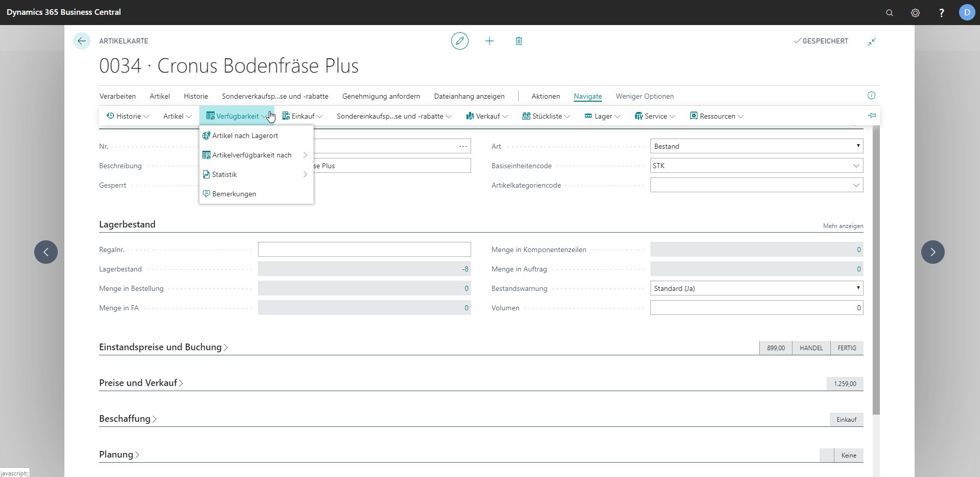Screen dimensions: 980x477
Task: Go to next record with right arrow
Action: tap(933, 252)
